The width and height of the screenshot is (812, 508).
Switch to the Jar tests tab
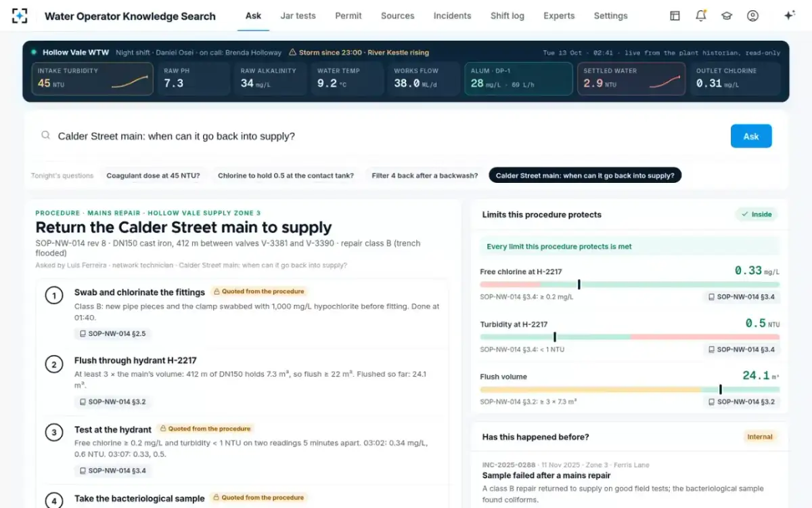click(298, 16)
